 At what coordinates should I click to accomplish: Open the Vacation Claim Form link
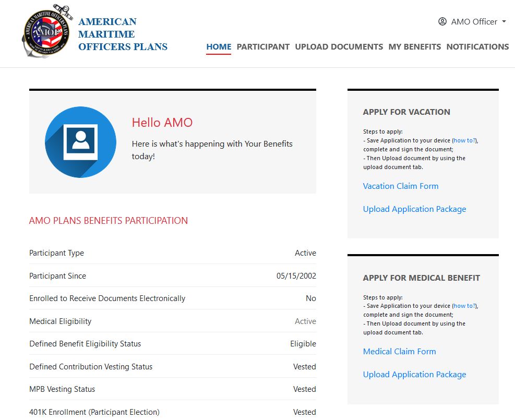[x=401, y=186]
